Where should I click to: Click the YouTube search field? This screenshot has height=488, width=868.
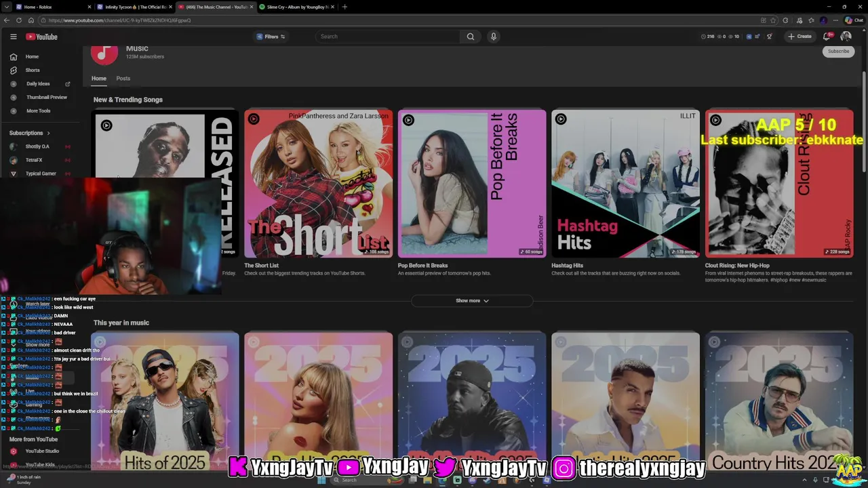tap(388, 37)
